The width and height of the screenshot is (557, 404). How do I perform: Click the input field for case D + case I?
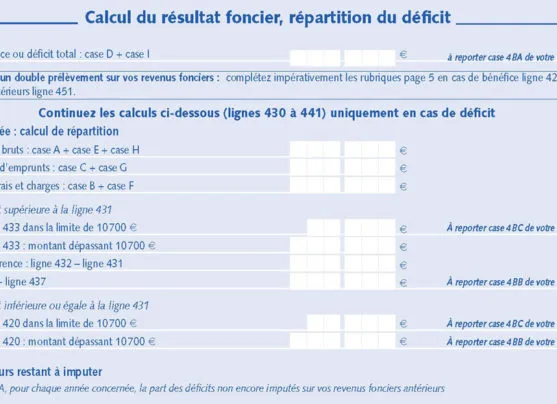click(x=342, y=58)
